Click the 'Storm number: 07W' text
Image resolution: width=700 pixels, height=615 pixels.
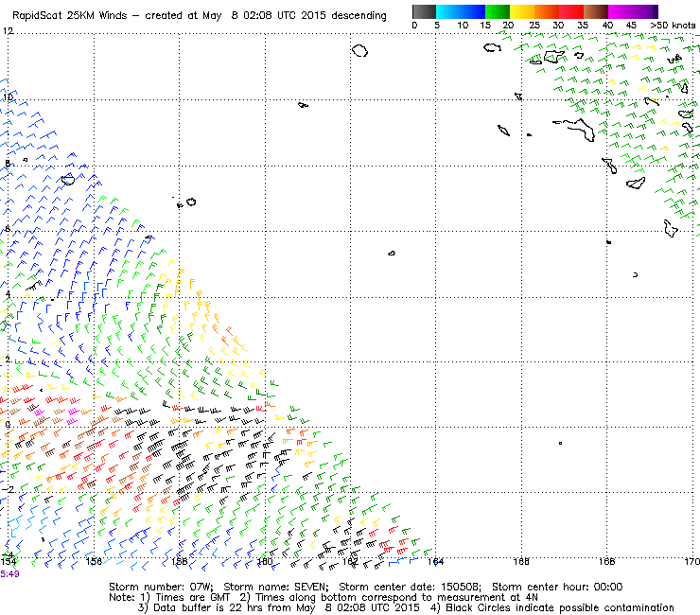[x=160, y=587]
